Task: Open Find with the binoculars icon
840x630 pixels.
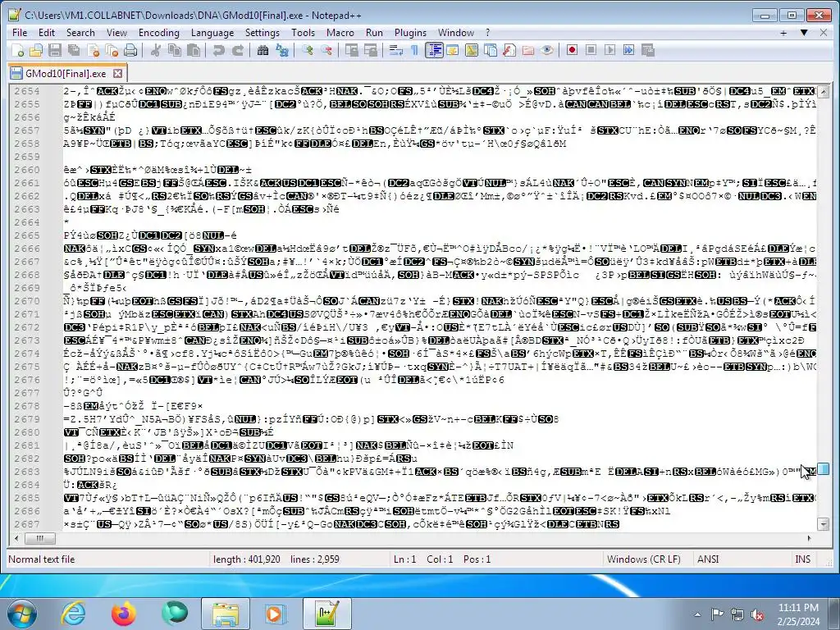Action: tap(262, 50)
